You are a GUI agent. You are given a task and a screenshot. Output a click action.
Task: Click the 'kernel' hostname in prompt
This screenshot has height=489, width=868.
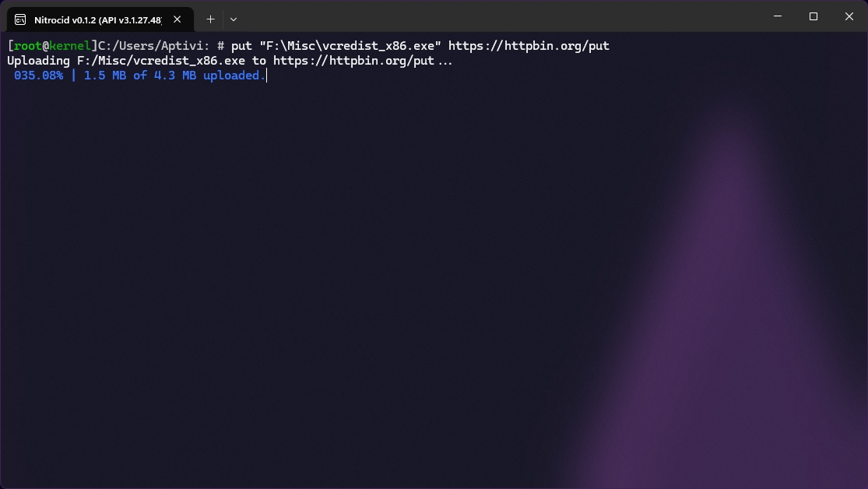point(70,45)
